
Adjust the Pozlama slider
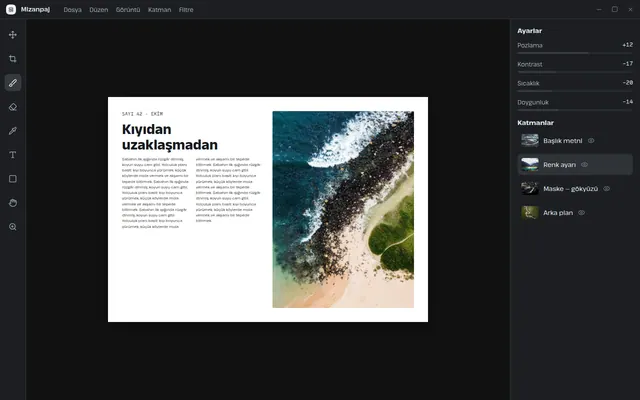pyautogui.click(x=575, y=53)
